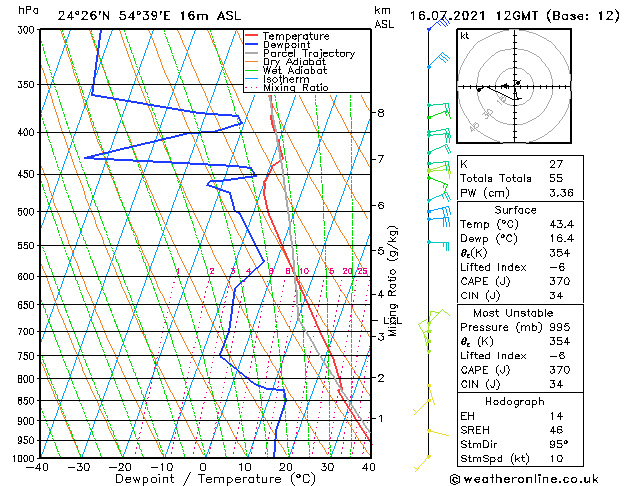The image size is (629, 486).
Task: Click the surface CAPE (J) value 370
Action: (x=560, y=281)
